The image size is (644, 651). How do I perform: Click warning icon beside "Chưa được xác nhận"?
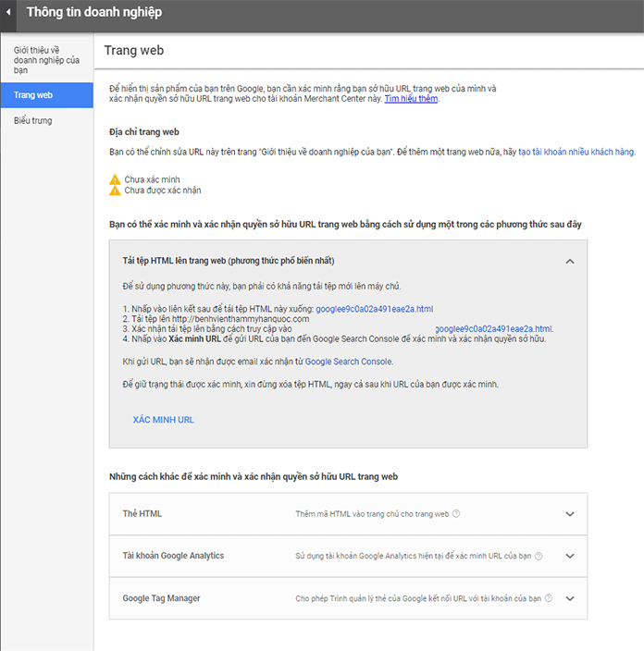pos(115,190)
